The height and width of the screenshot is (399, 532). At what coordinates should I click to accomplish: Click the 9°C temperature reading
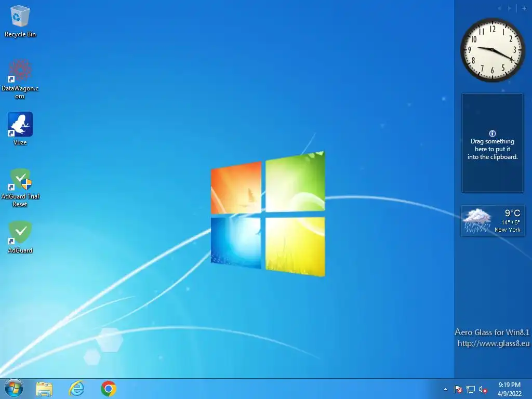[512, 213]
